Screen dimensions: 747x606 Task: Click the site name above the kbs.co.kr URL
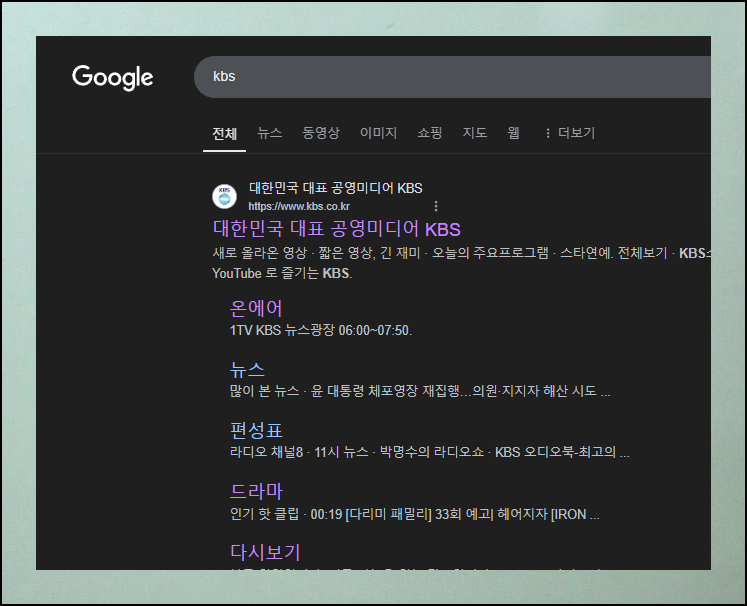[x=335, y=188]
